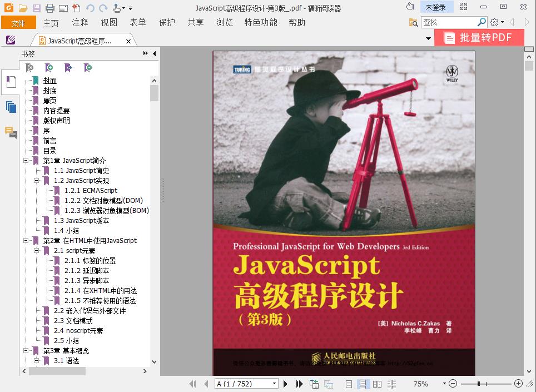The width and height of the screenshot is (536, 392).
Task: Select continuous page view mode
Action: click(363, 384)
